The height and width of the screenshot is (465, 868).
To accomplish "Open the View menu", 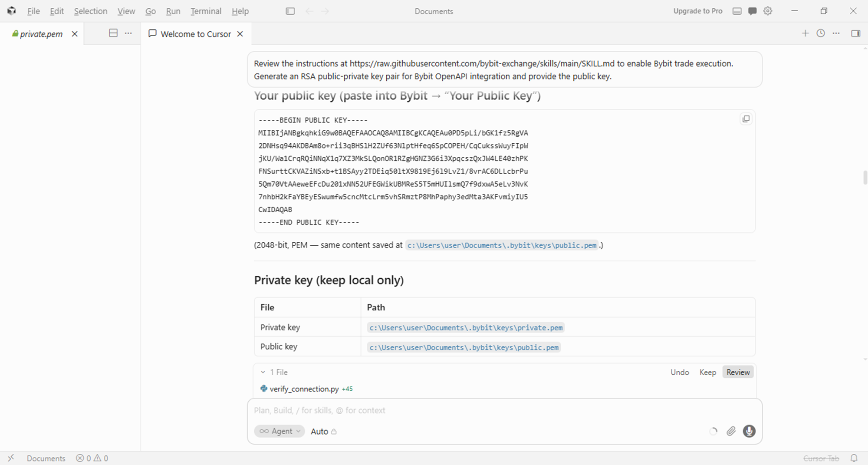I will click(126, 11).
